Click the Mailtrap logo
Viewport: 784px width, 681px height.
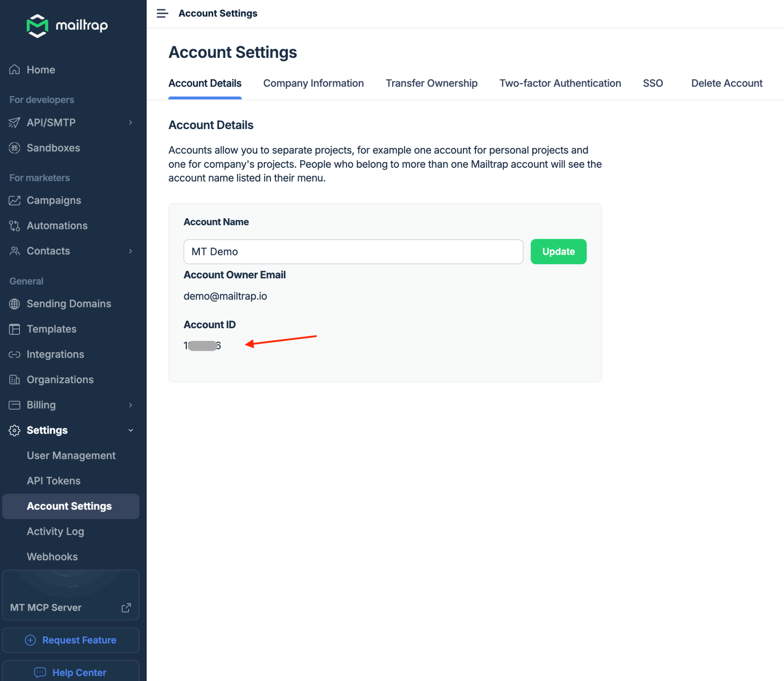coord(67,26)
